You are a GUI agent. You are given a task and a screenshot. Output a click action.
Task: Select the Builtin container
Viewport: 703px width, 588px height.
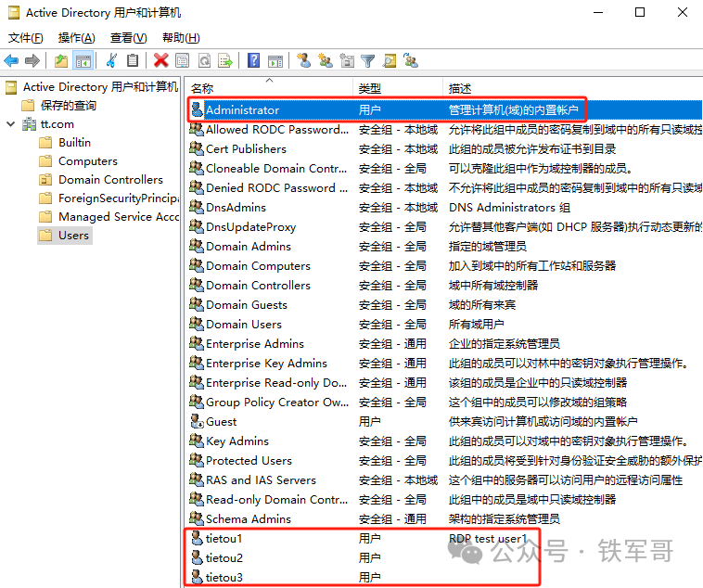click(x=75, y=142)
